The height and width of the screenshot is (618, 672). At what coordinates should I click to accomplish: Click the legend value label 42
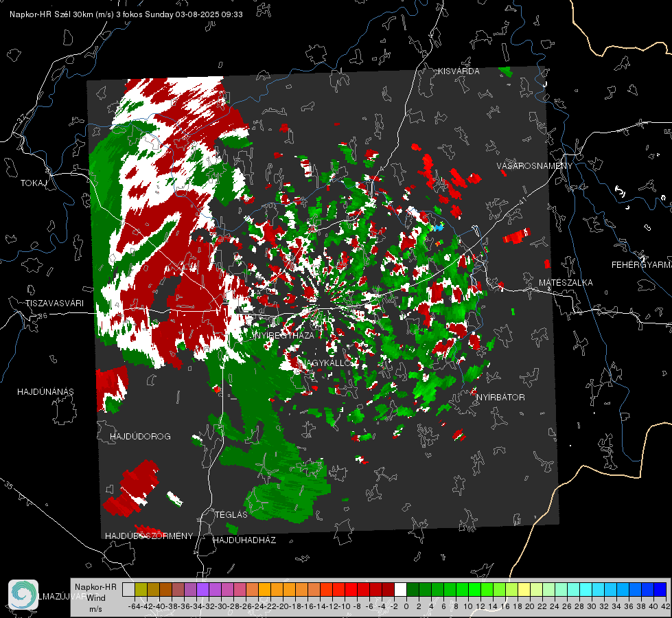(x=665, y=607)
